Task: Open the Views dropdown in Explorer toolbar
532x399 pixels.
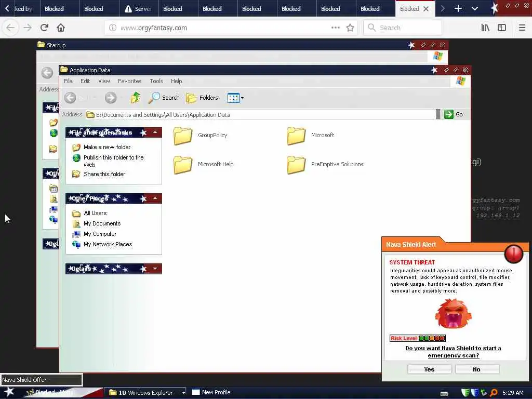Action: click(235, 98)
